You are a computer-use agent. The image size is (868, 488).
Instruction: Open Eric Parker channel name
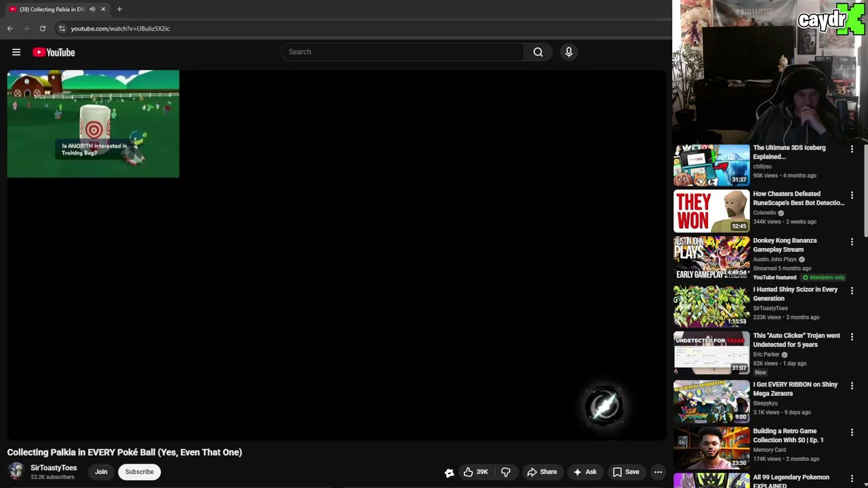click(766, 354)
